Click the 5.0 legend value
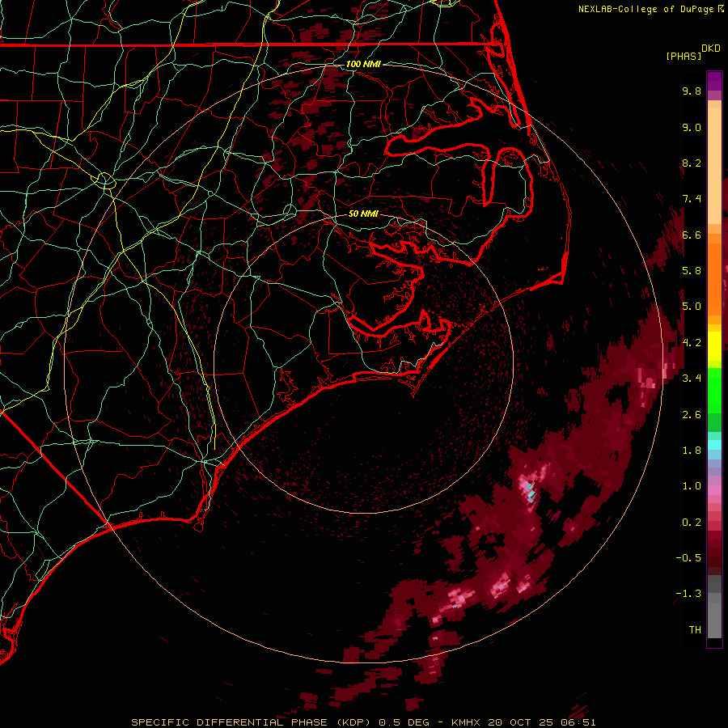Image resolution: width=728 pixels, height=728 pixels. [x=692, y=307]
